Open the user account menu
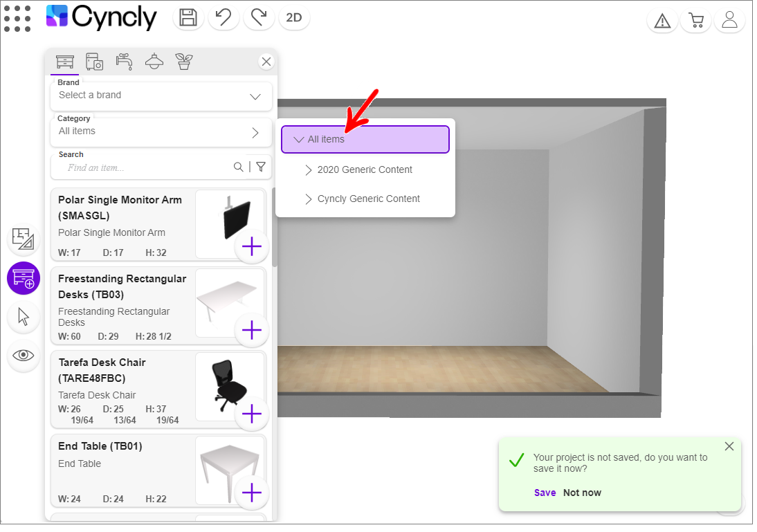 729,21
